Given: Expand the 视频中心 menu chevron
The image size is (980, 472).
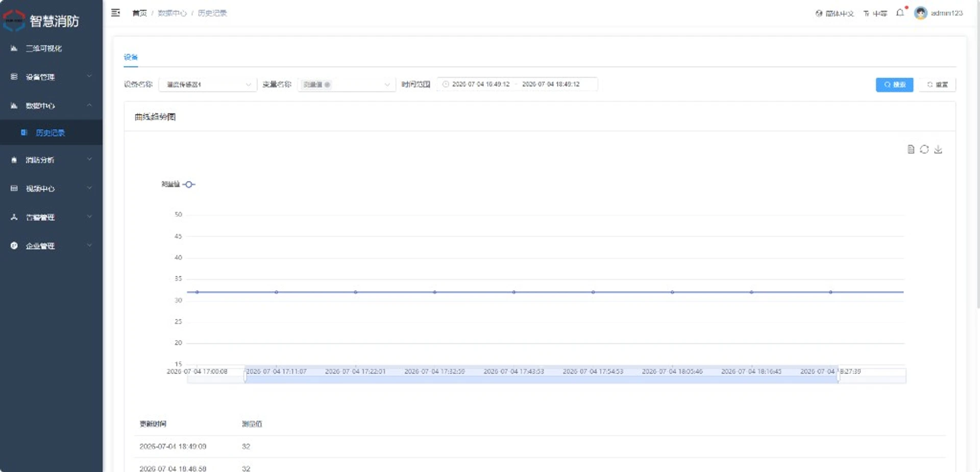Looking at the screenshot, I should (x=89, y=188).
